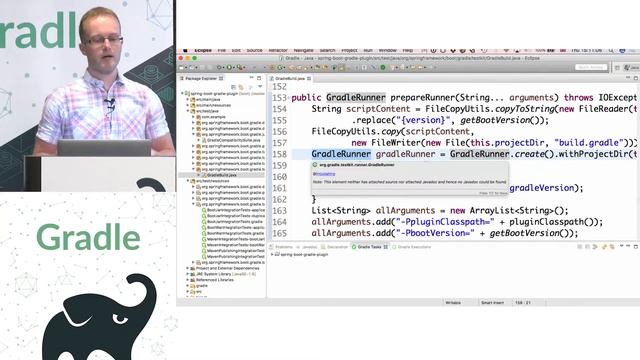
Task: Click the green Run toolbar button
Action: pos(229,67)
